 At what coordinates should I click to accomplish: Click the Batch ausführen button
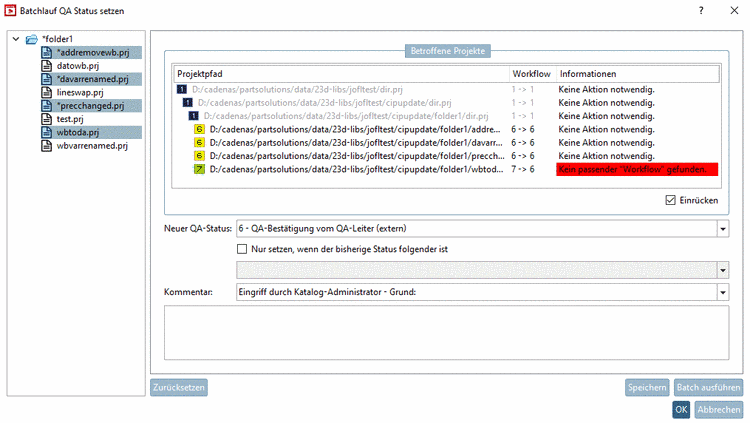(708, 388)
